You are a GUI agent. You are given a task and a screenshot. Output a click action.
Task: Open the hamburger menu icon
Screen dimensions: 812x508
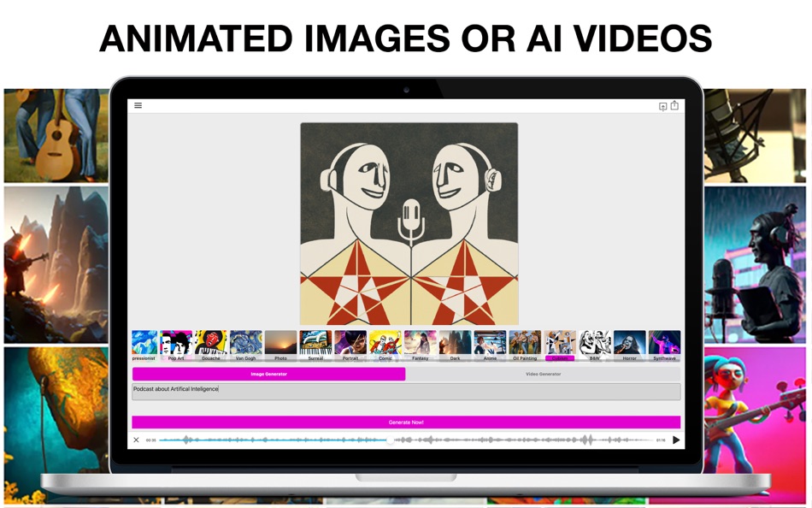(x=138, y=105)
